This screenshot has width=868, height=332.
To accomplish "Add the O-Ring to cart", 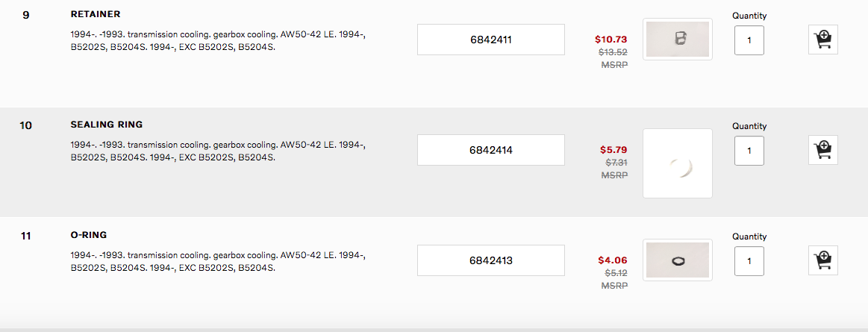I will point(823,260).
